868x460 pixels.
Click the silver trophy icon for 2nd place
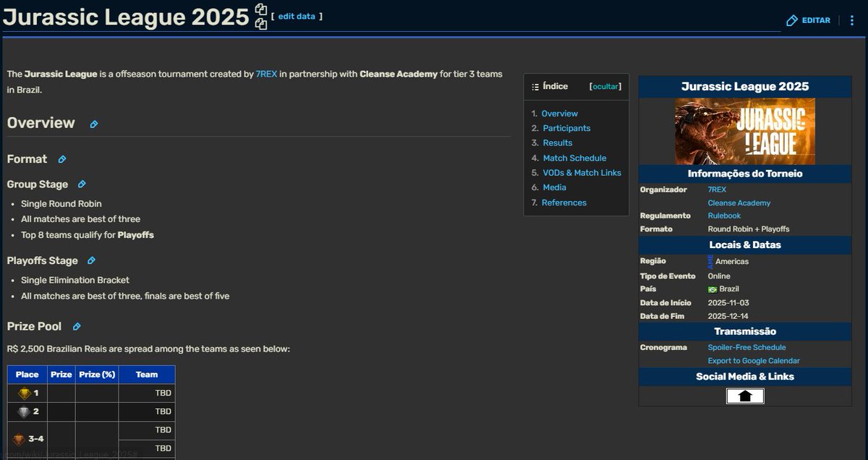coord(25,412)
